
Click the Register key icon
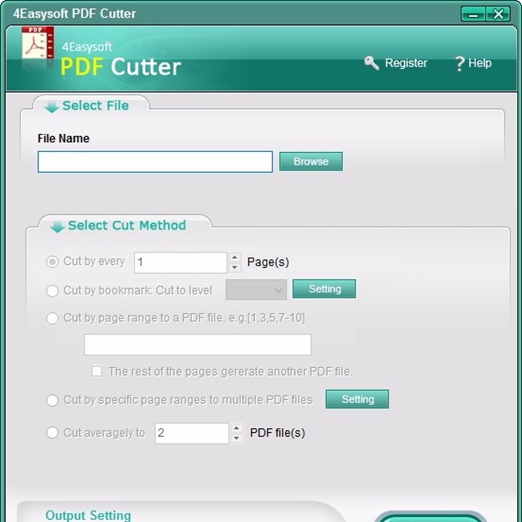(x=371, y=63)
